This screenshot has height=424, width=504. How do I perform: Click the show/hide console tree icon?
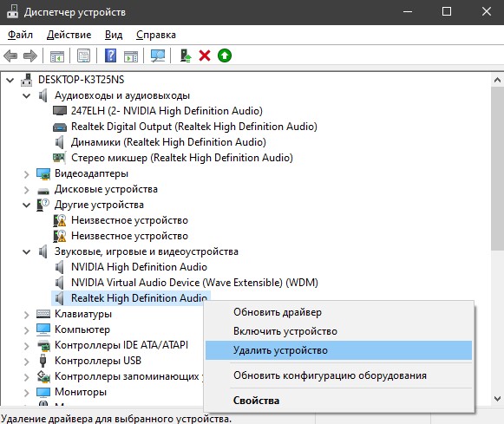(57, 55)
